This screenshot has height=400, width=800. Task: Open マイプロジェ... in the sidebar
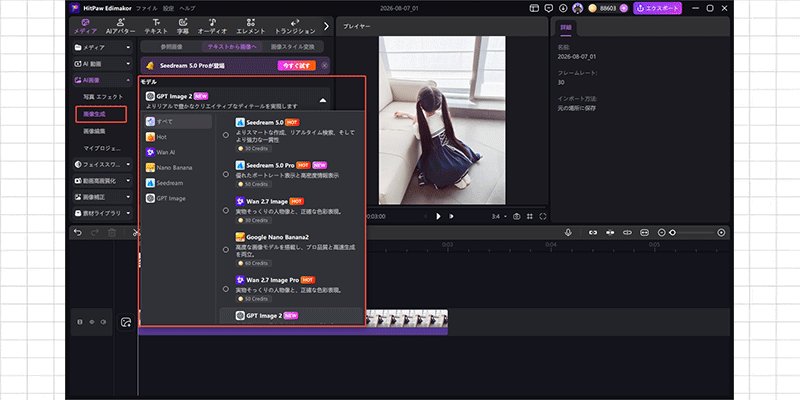click(x=102, y=148)
